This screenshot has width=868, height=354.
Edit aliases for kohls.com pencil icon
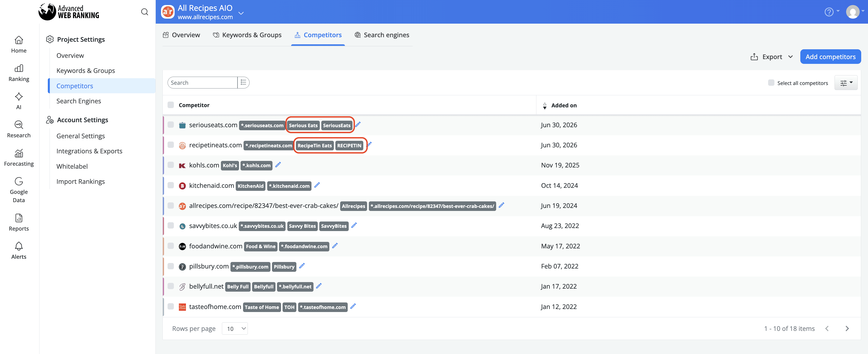pos(278,165)
